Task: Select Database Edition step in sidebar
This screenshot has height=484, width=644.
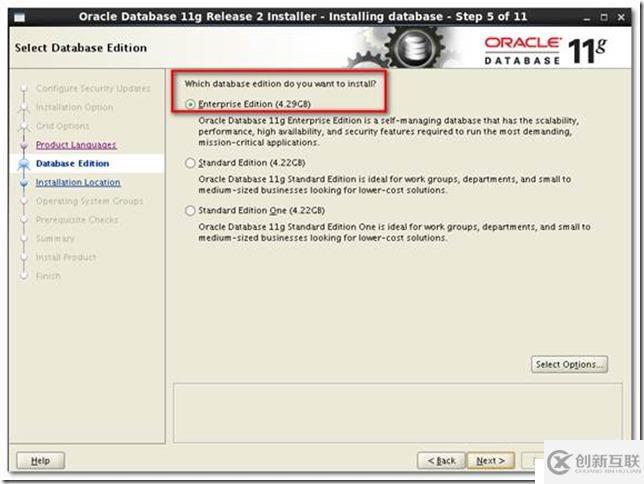Action: coord(73,164)
